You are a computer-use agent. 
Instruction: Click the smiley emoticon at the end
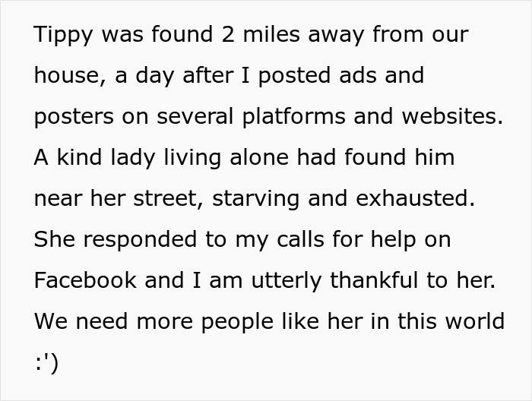46,363
